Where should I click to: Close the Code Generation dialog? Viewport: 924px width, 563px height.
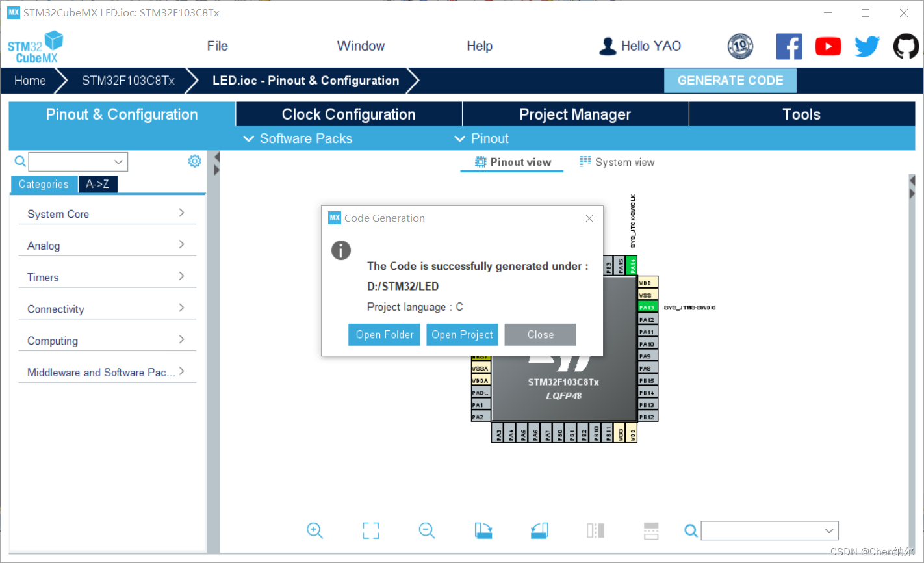(589, 218)
